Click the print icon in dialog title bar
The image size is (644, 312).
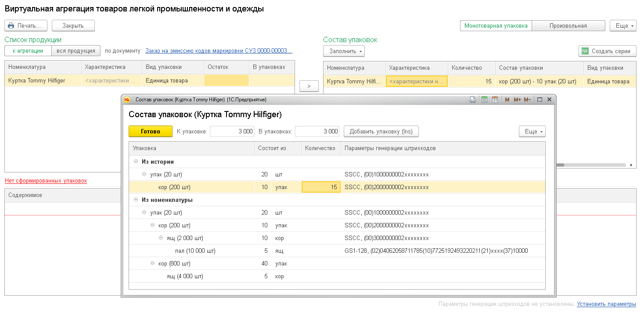tap(473, 100)
